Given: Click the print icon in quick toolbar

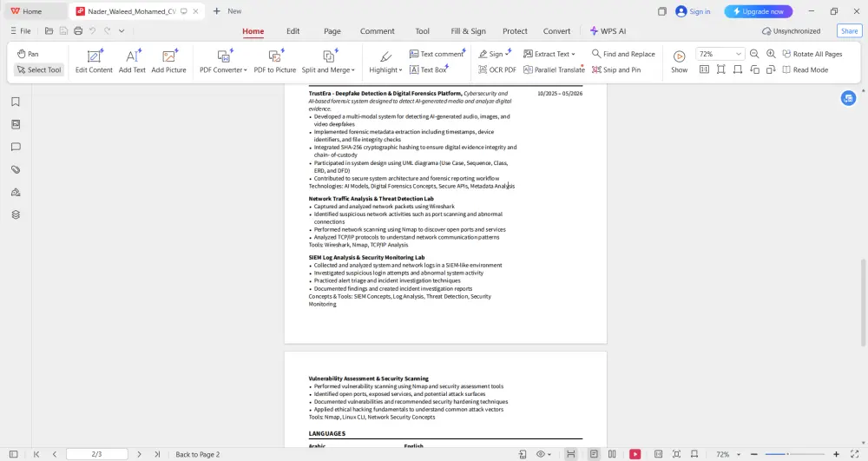Looking at the screenshot, I should pos(78,31).
